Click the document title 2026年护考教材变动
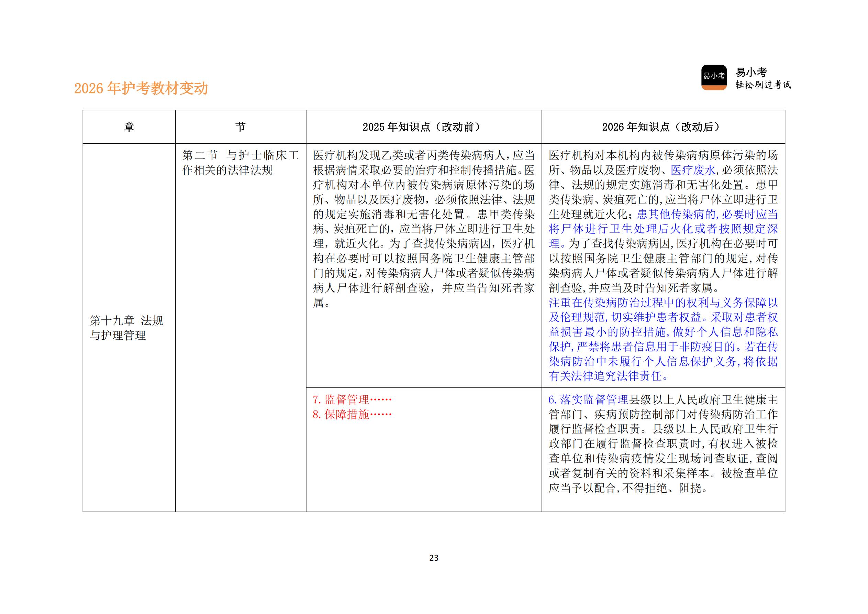 pyautogui.click(x=143, y=89)
